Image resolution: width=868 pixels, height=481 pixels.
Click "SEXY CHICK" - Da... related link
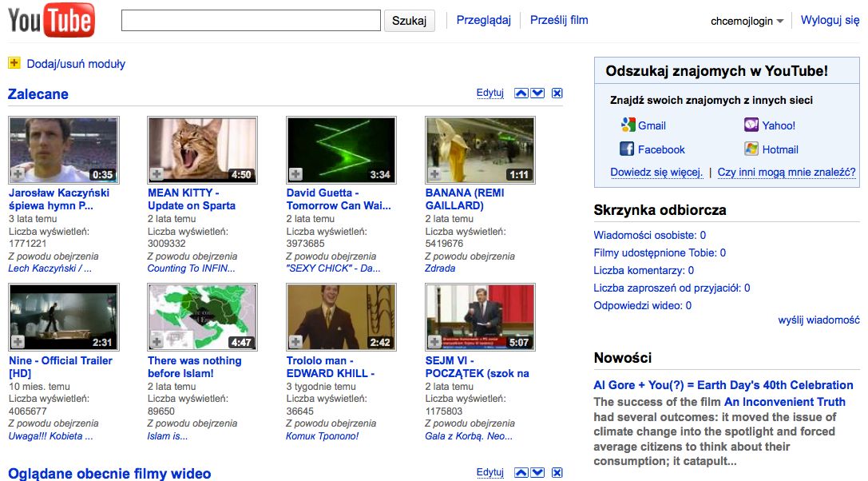click(333, 268)
